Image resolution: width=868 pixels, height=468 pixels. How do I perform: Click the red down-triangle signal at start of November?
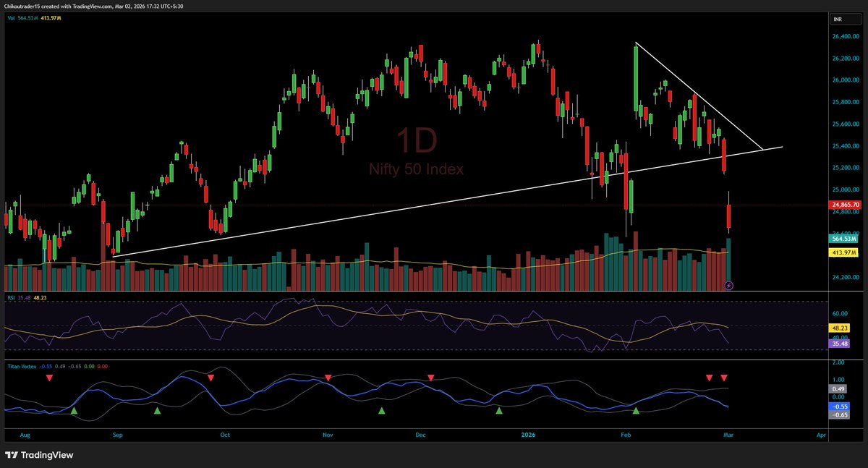(x=328, y=378)
